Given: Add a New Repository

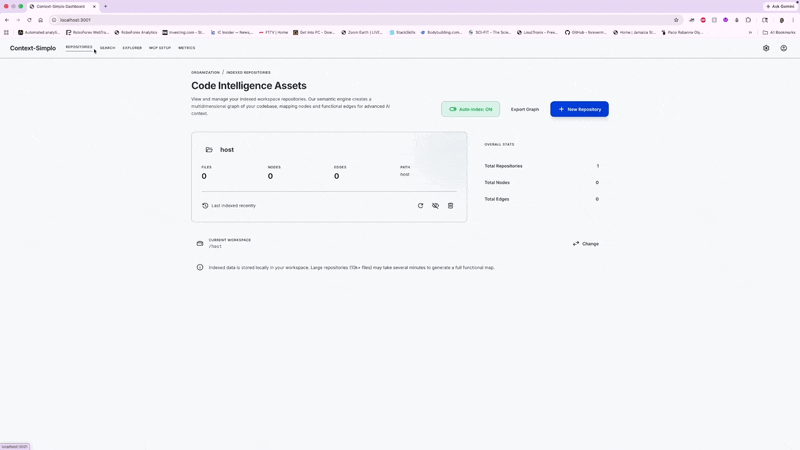Looking at the screenshot, I should click(579, 109).
